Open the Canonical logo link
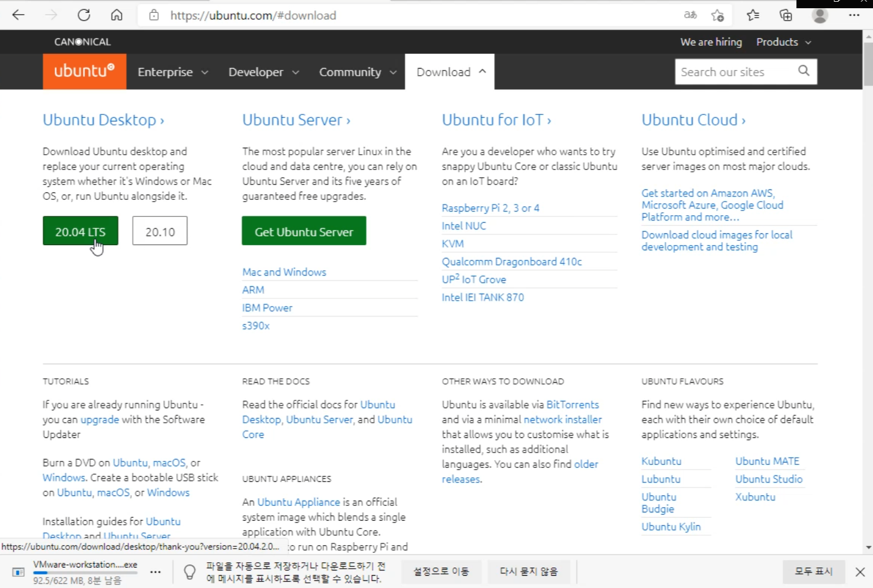The image size is (873, 588). (x=82, y=42)
